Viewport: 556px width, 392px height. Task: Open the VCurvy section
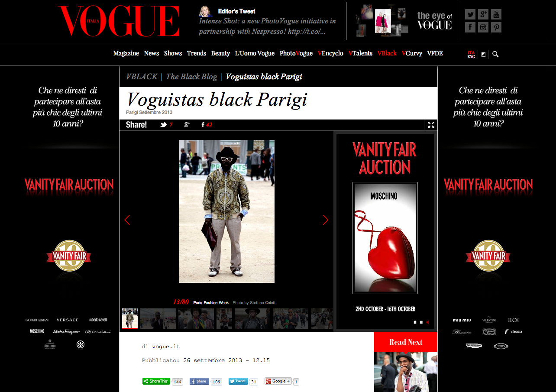tap(412, 53)
